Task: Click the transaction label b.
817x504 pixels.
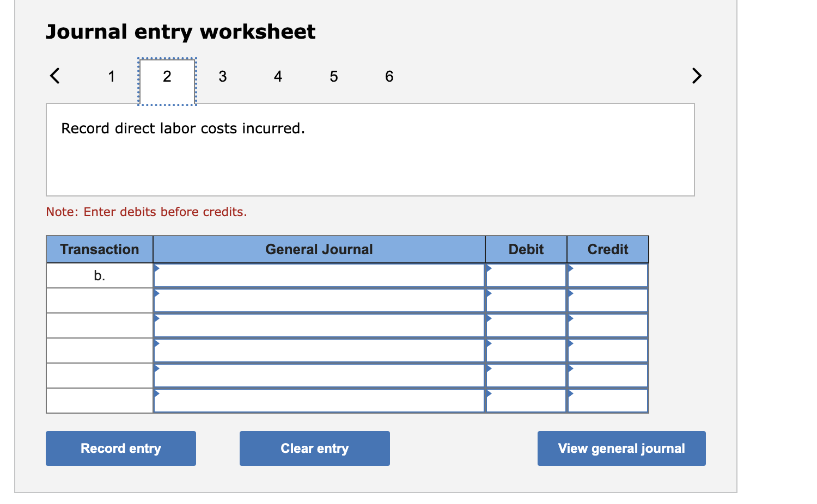Action: pos(99,276)
